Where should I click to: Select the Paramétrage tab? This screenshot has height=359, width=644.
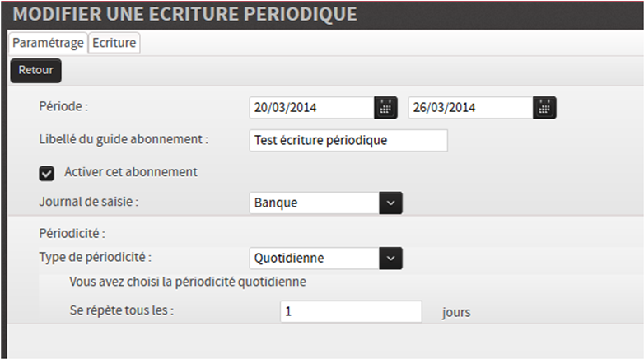pyautogui.click(x=48, y=43)
